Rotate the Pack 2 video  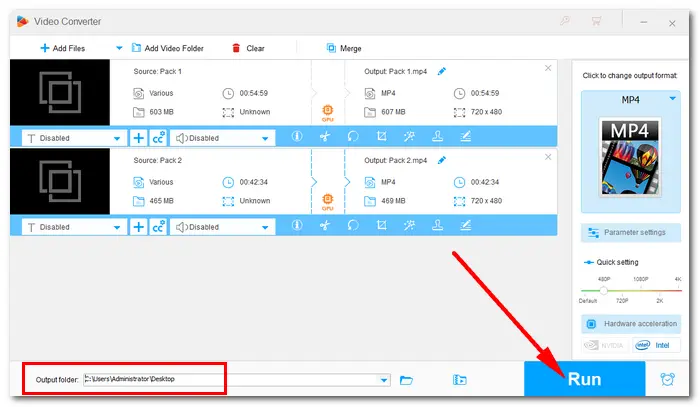click(x=353, y=225)
